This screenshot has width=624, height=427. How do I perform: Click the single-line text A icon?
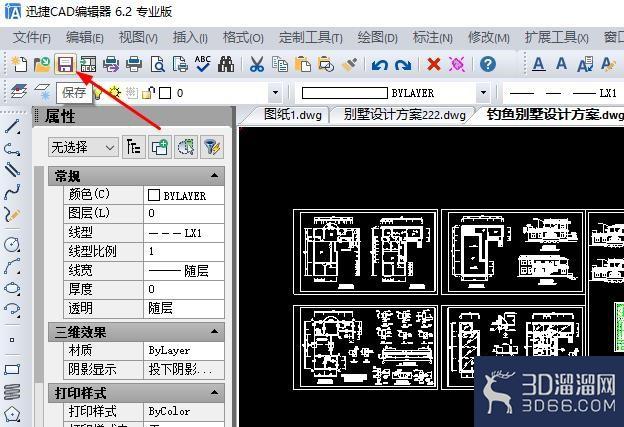562,64
